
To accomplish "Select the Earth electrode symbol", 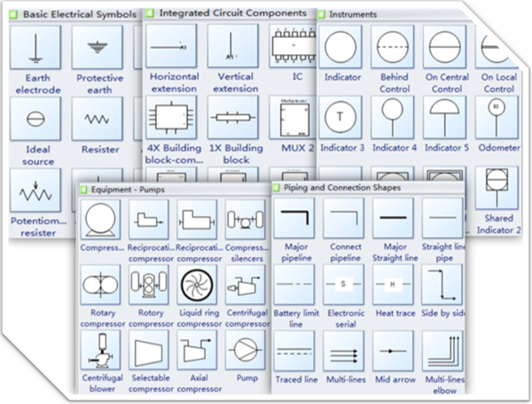I will point(37,48).
